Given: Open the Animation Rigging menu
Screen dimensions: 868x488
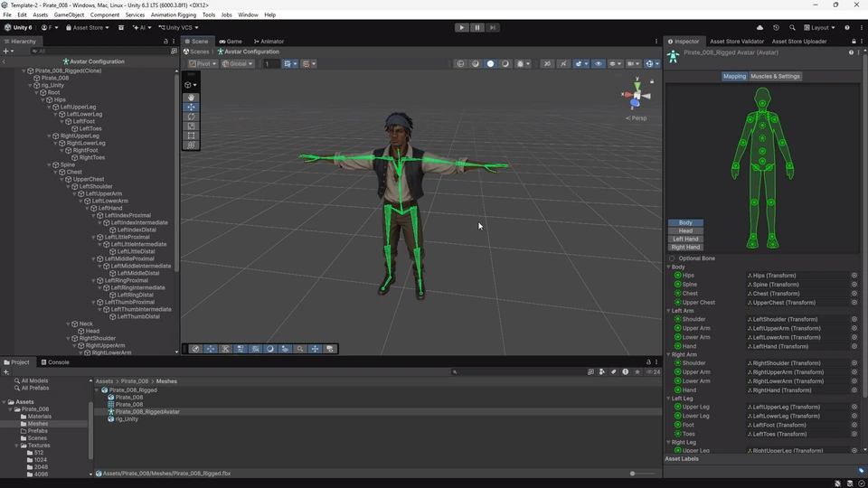Looking at the screenshot, I should pos(174,15).
